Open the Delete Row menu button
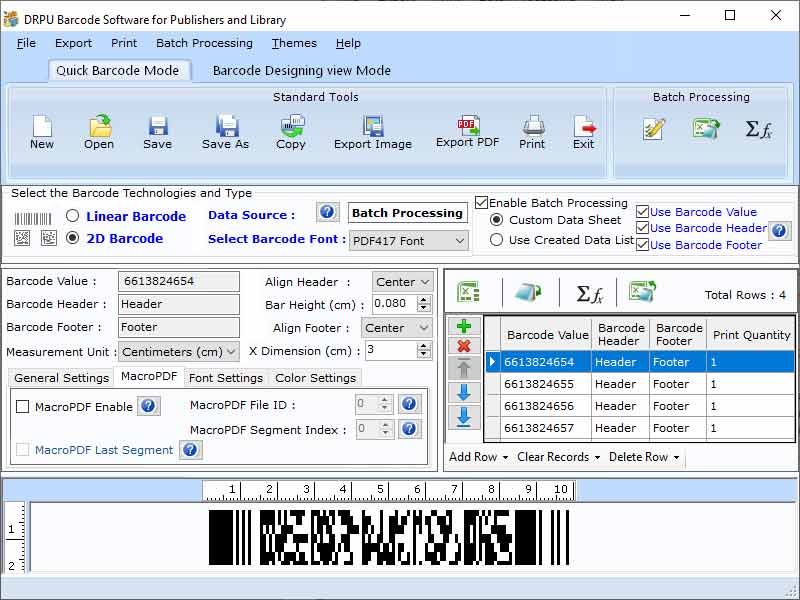Image resolution: width=800 pixels, height=600 pixels. (x=641, y=457)
